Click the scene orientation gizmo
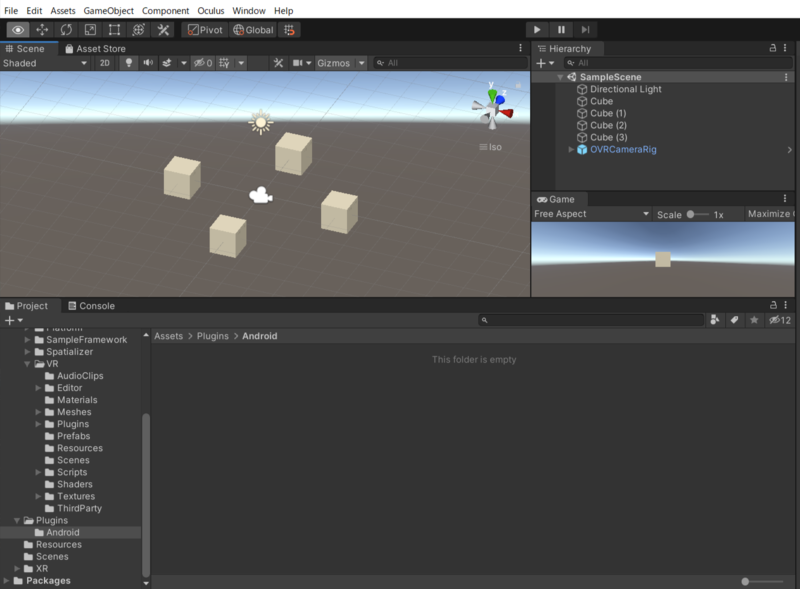Image resolution: width=800 pixels, height=589 pixels. pos(492,109)
